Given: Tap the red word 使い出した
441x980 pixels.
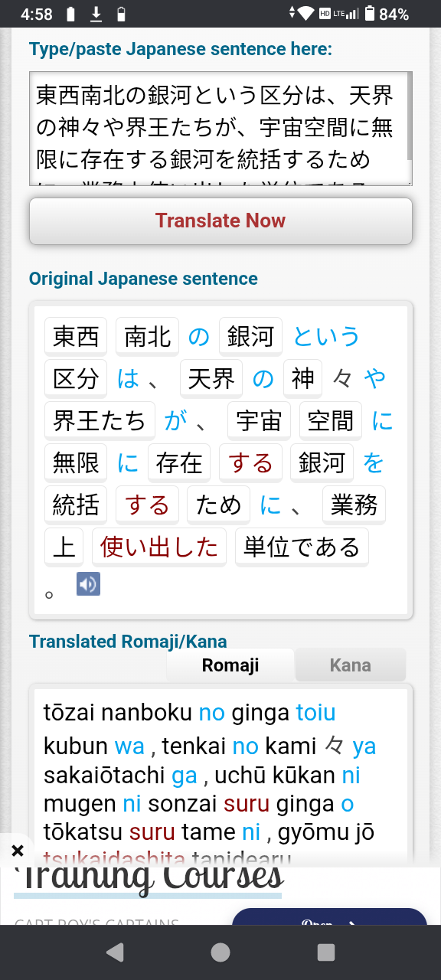Looking at the screenshot, I should [159, 547].
